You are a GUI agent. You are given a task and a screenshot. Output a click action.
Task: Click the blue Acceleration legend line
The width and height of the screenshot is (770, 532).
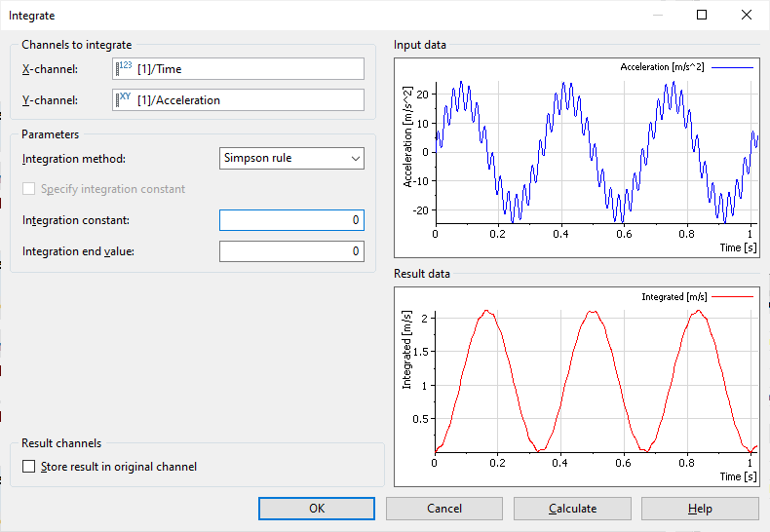732,67
